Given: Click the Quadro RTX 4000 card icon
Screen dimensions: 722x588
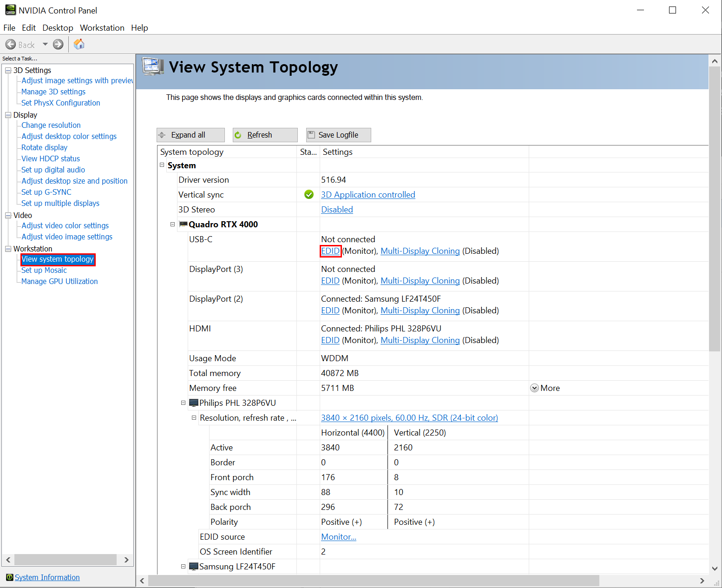Looking at the screenshot, I should pyautogui.click(x=184, y=225).
